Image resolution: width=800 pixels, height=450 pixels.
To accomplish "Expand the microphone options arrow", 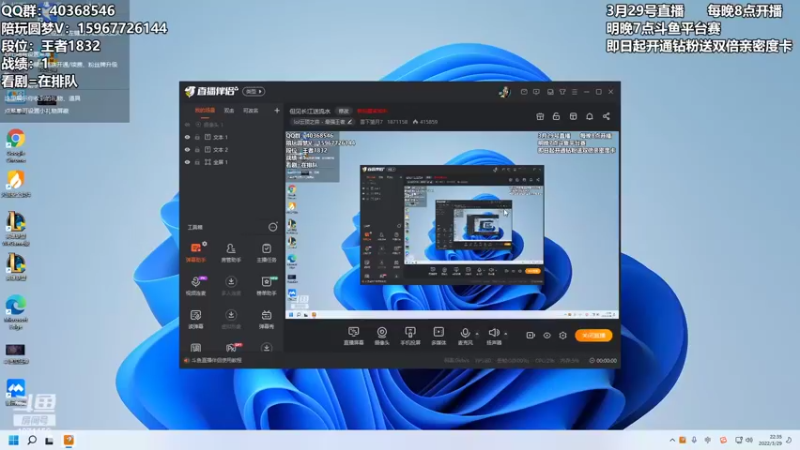I will point(477,334).
